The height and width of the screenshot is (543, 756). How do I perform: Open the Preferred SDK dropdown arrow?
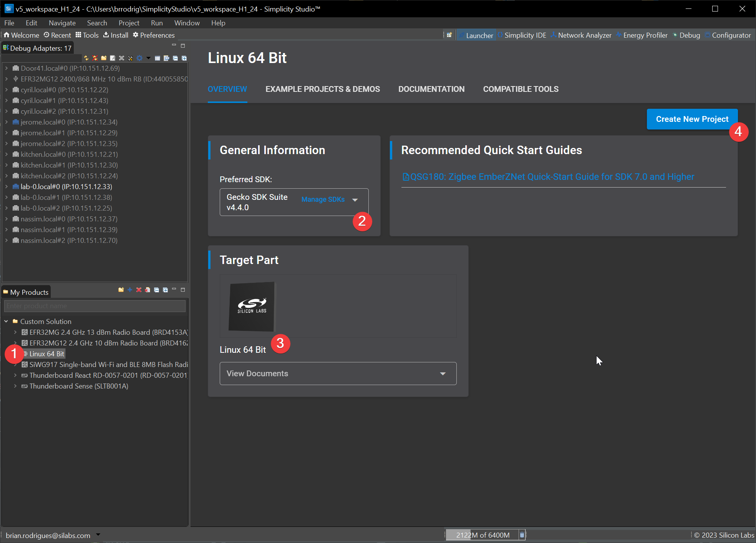[355, 200]
